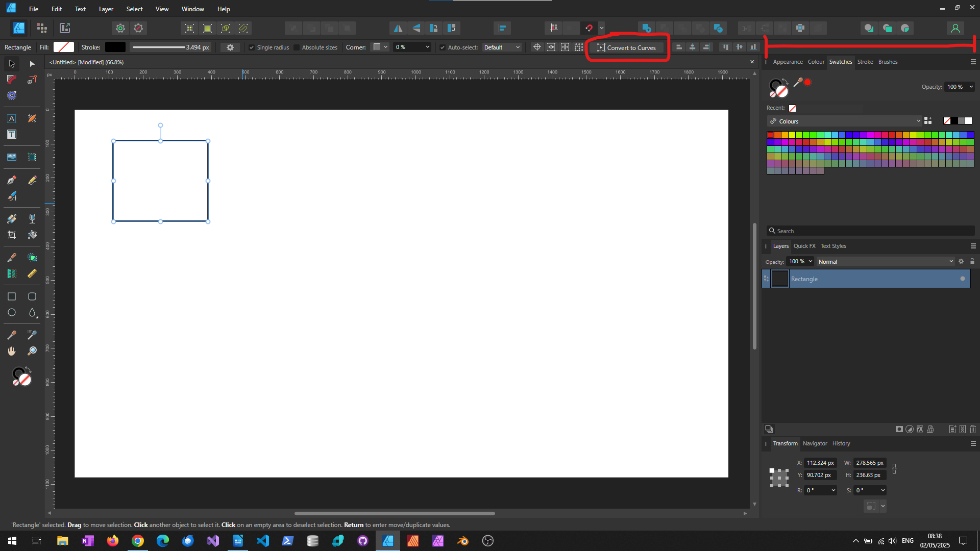Toggle the aspect ratio link in Transform

pos(894,469)
